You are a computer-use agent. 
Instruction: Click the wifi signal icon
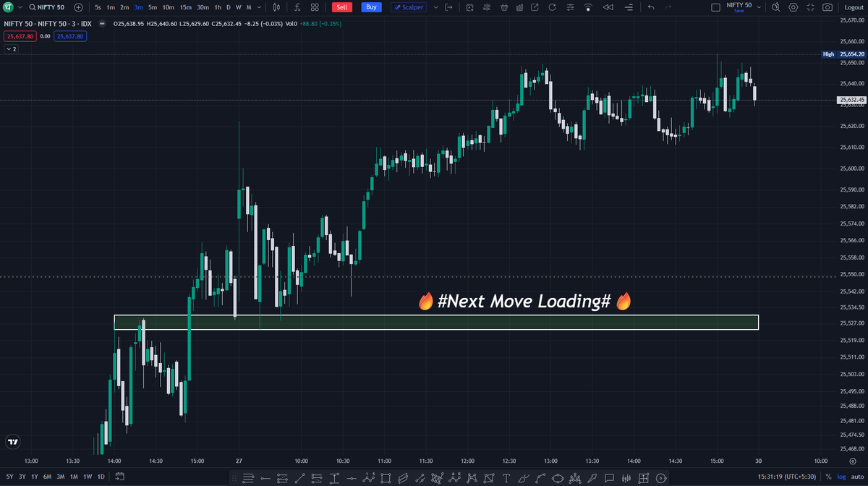click(x=588, y=7)
